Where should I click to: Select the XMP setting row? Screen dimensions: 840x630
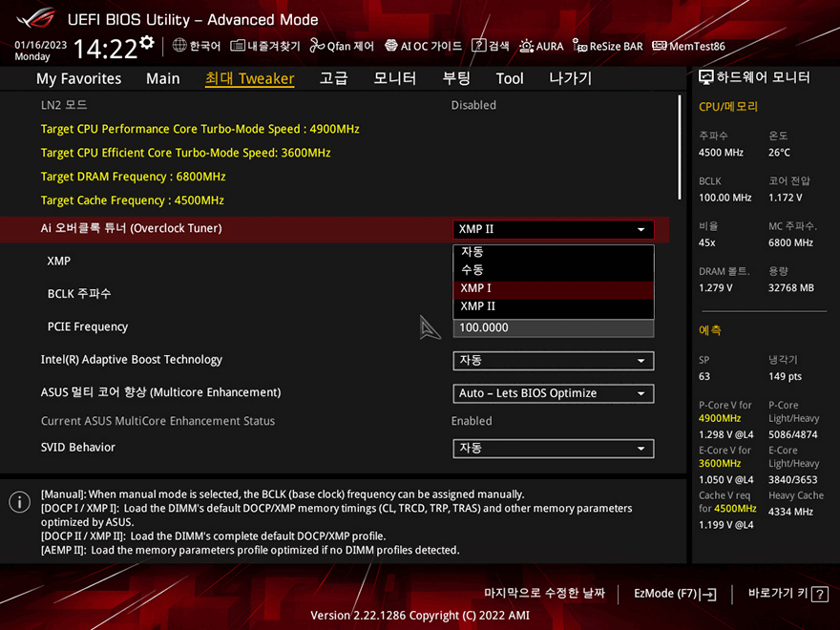pyautogui.click(x=335, y=261)
